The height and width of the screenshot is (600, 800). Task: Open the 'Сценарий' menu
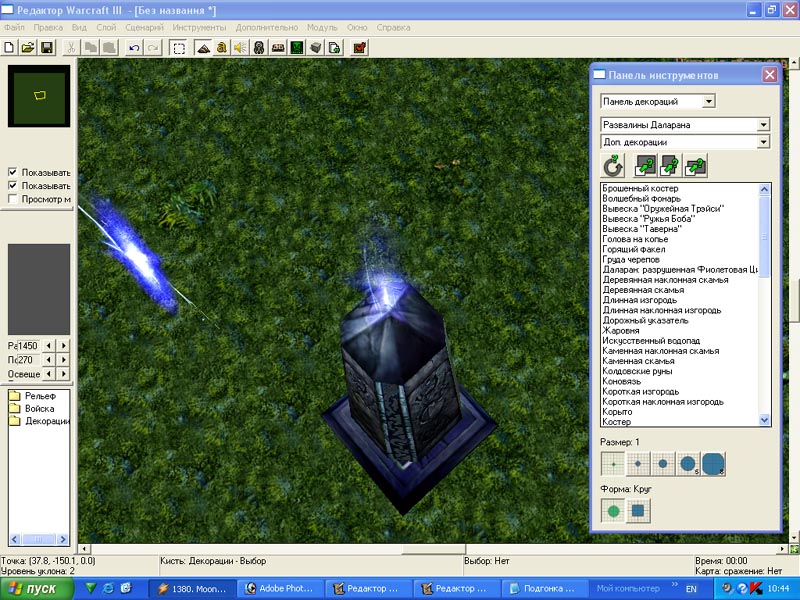point(144,28)
